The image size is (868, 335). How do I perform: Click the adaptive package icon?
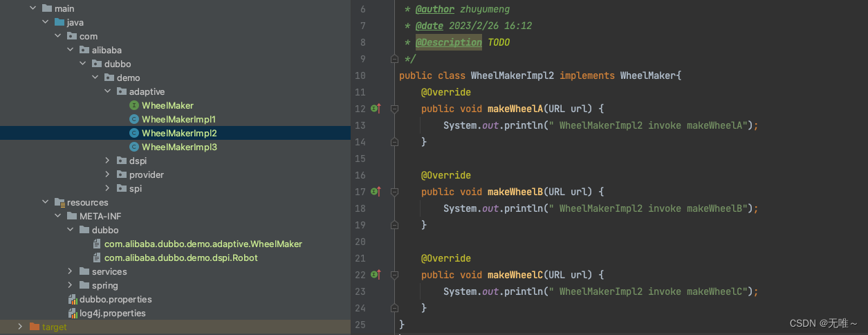tap(122, 91)
